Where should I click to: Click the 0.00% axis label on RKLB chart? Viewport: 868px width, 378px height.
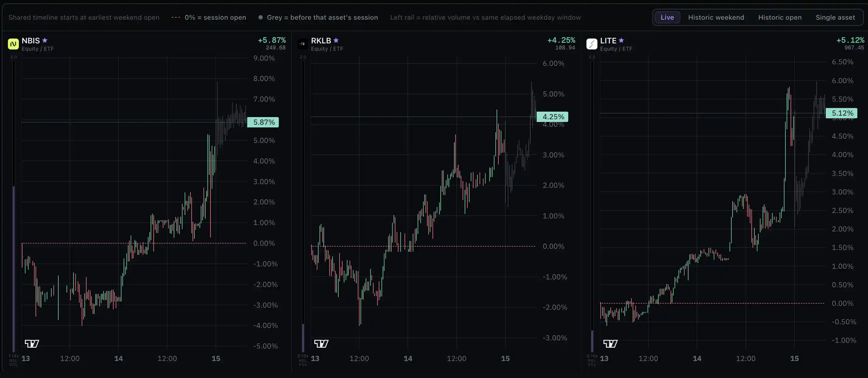tap(553, 246)
